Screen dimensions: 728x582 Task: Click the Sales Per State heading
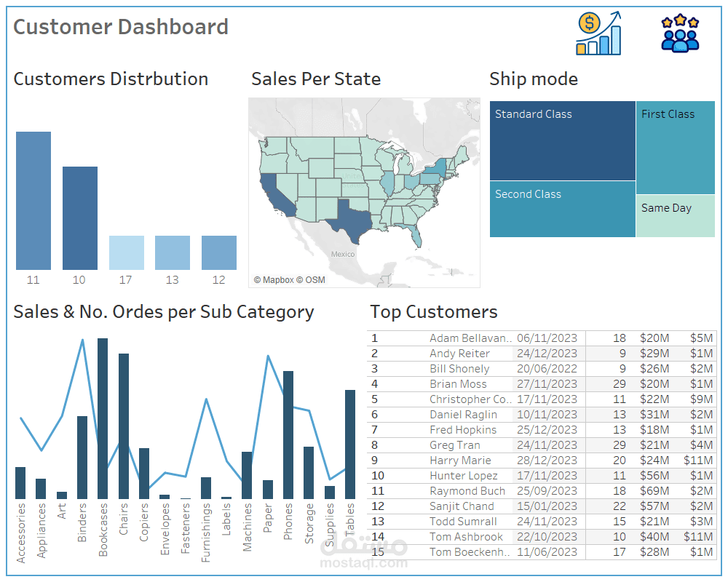[x=316, y=79]
